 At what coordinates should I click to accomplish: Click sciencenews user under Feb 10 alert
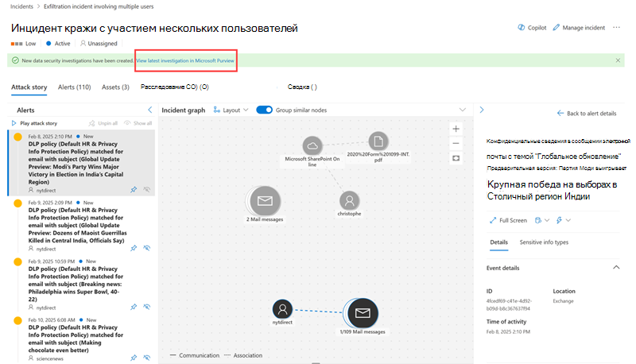pyautogui.click(x=49, y=358)
